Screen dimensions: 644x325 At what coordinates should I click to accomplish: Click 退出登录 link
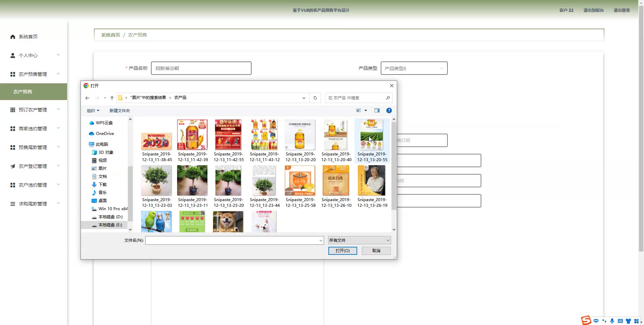622,10
